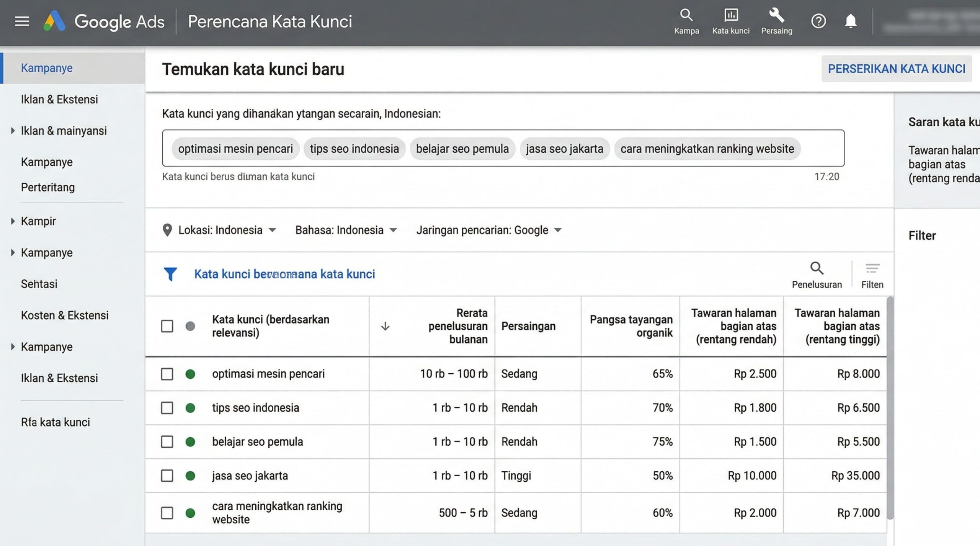Click the Kata kunci (berdasarkan relevansi) header

pos(271,326)
